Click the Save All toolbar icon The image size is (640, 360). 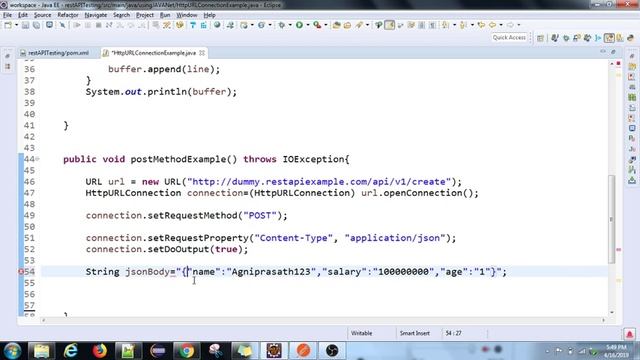36,25
